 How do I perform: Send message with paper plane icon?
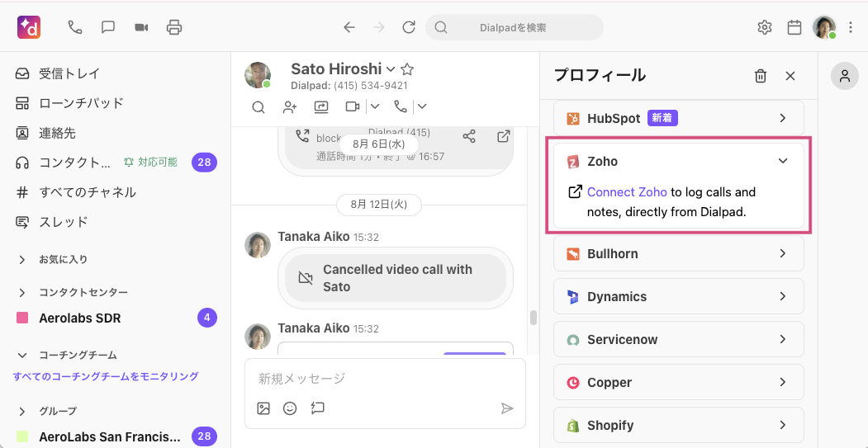tap(506, 408)
